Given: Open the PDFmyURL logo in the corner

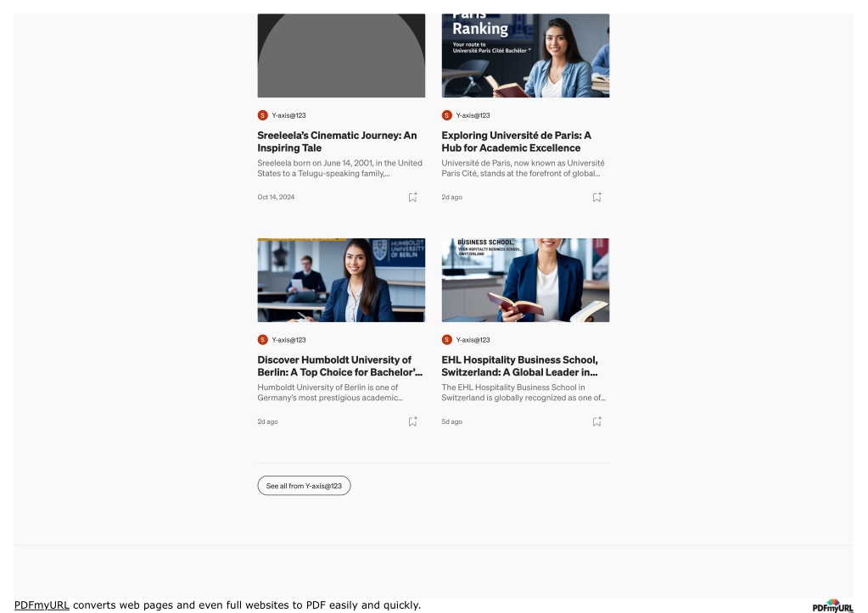Looking at the screenshot, I should 832,606.
